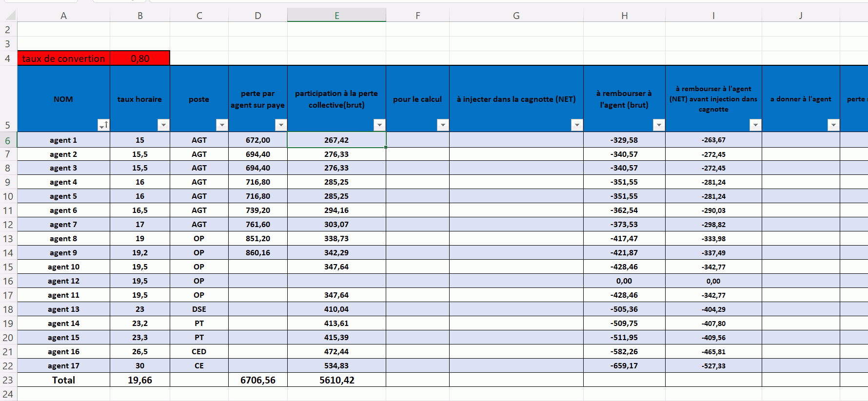
Task: Open filter for participation à la perte collective
Action: click(x=379, y=125)
